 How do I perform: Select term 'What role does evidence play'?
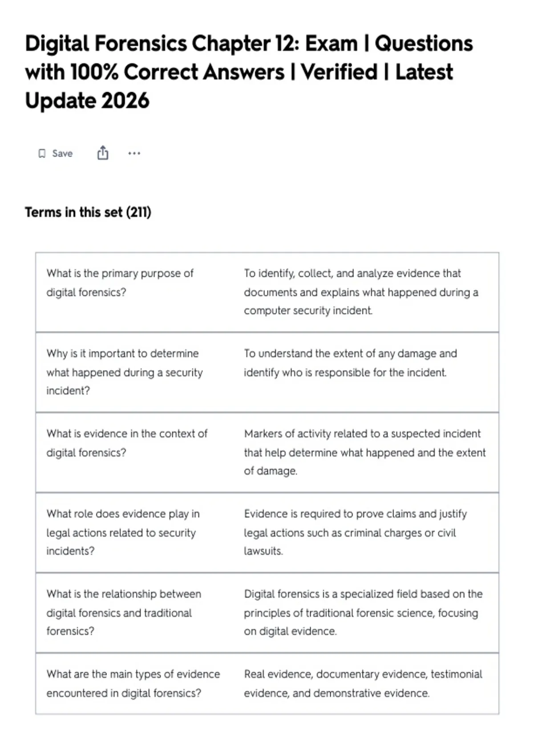click(x=123, y=532)
